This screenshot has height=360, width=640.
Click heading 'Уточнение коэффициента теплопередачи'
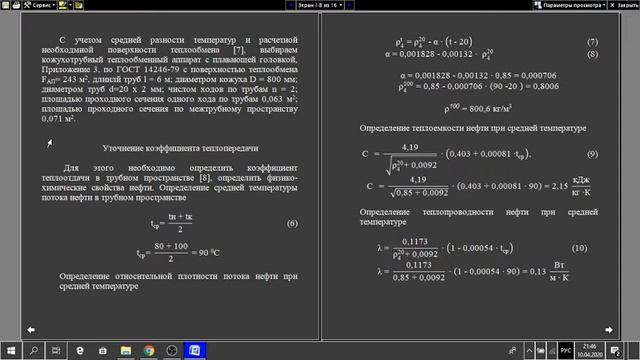pos(180,148)
